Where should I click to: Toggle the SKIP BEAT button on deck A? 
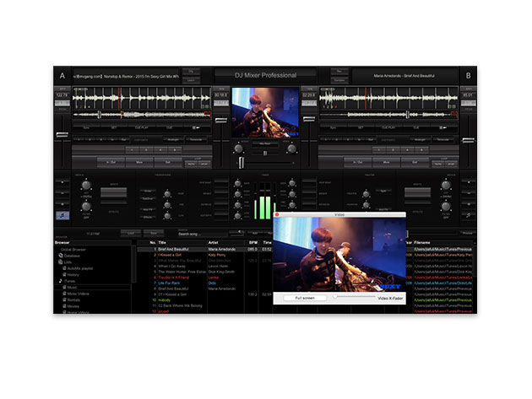tap(221, 183)
